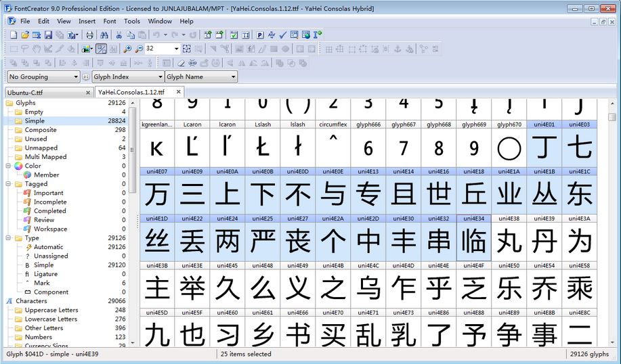Screen dimensions: 621x364
Task: Zoom in with the plus magnifier
Action: coord(127,49)
